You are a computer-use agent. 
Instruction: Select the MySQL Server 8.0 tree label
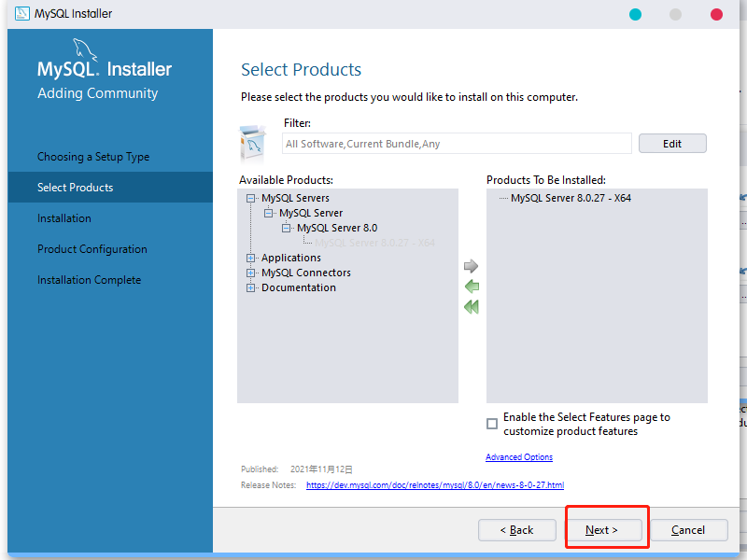[337, 228]
